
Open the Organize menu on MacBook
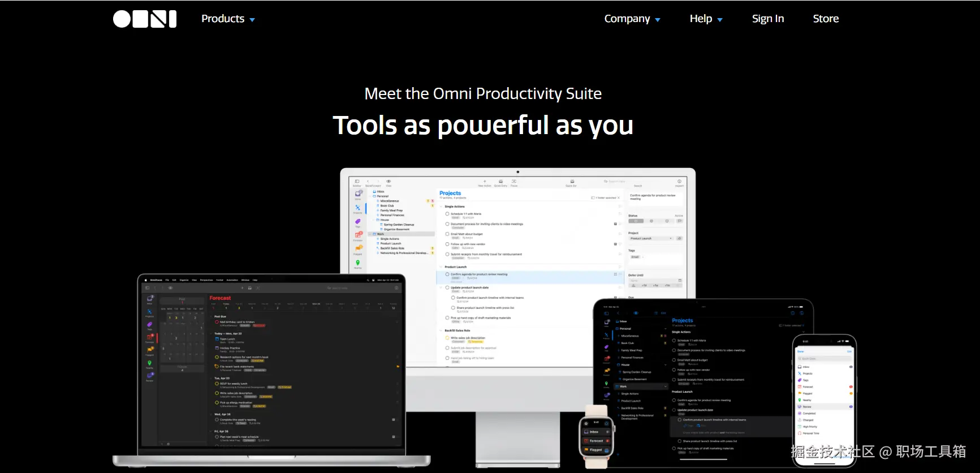point(184,279)
